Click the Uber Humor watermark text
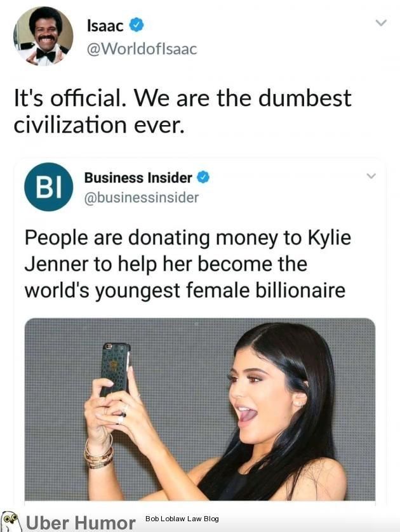400x532 pixels. pos(81,522)
